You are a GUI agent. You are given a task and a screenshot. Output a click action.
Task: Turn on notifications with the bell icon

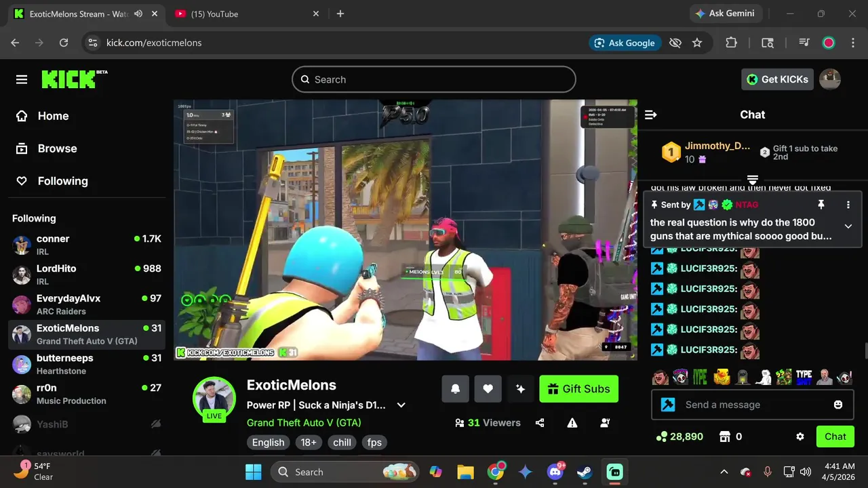point(455,389)
